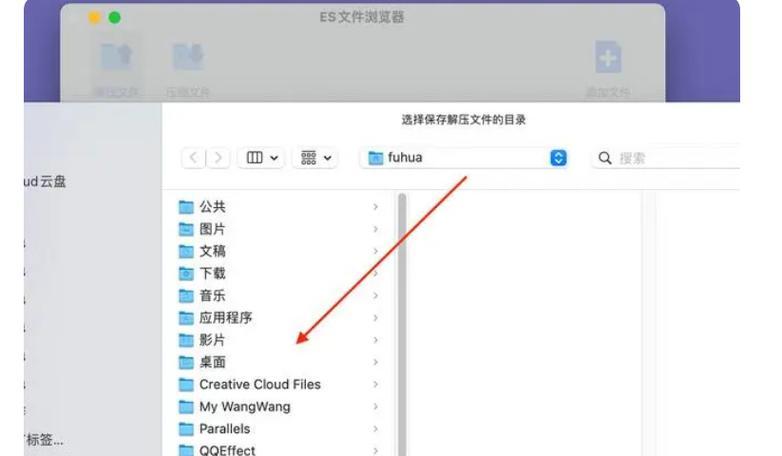The height and width of the screenshot is (456, 782).
Task: Click the forward navigation arrow
Action: [218, 158]
